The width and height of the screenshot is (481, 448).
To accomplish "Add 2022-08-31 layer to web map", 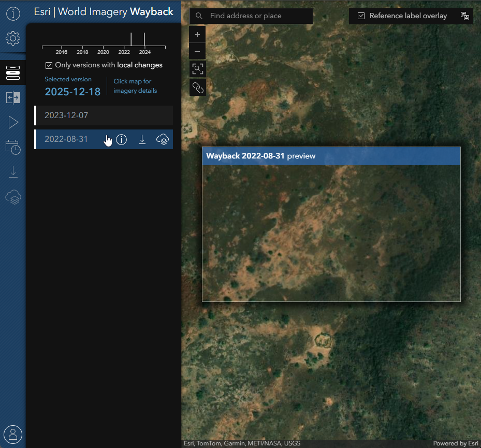I will pyautogui.click(x=163, y=139).
